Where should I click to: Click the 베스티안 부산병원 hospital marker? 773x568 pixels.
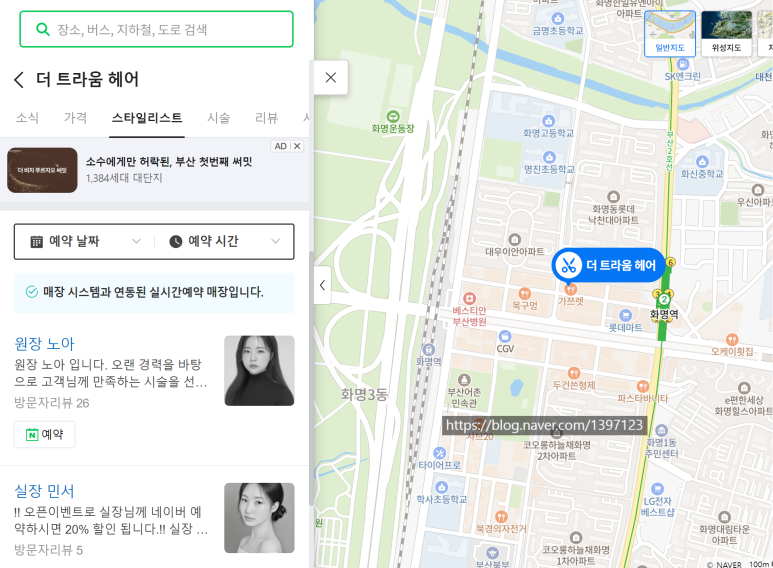(469, 298)
